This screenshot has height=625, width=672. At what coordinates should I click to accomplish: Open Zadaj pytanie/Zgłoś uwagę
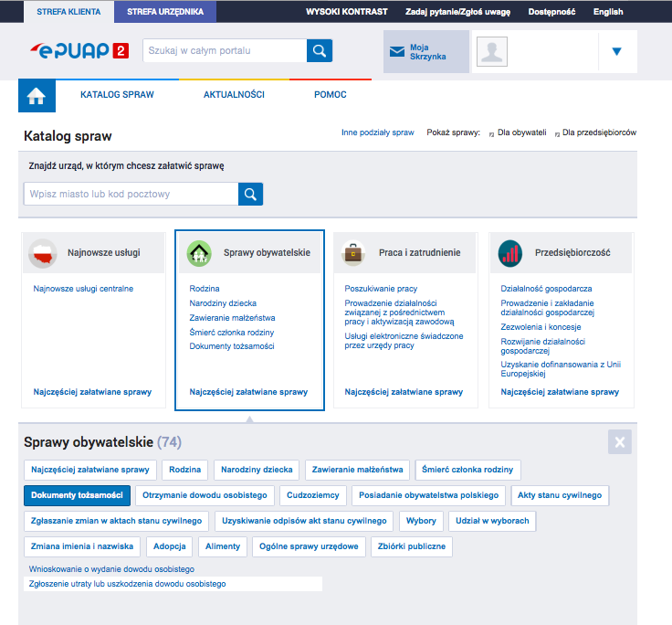pos(457,12)
